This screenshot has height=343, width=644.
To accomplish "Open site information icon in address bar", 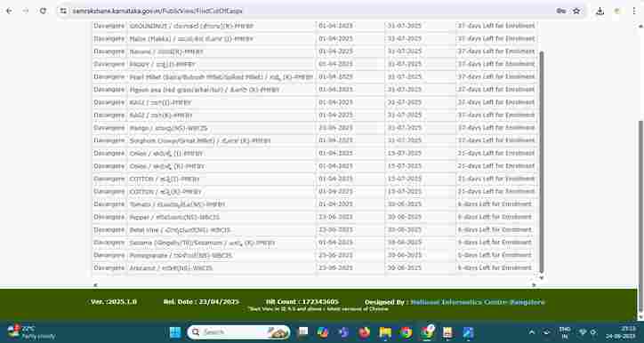I will 63,11.
